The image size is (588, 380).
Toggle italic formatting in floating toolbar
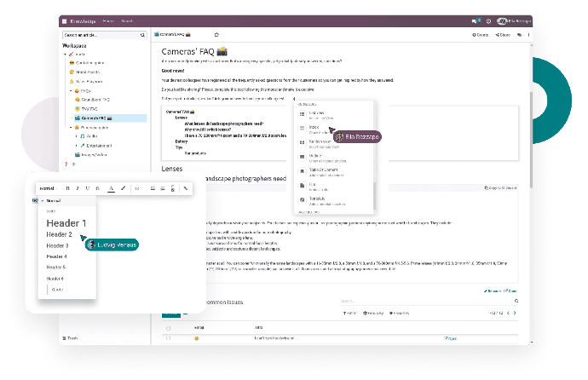(78, 188)
